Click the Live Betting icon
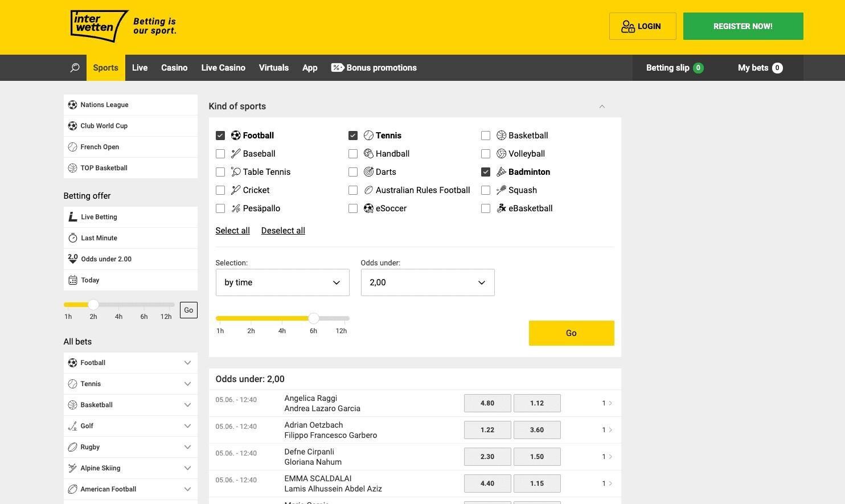Viewport: 845px width, 504px height. point(72,217)
